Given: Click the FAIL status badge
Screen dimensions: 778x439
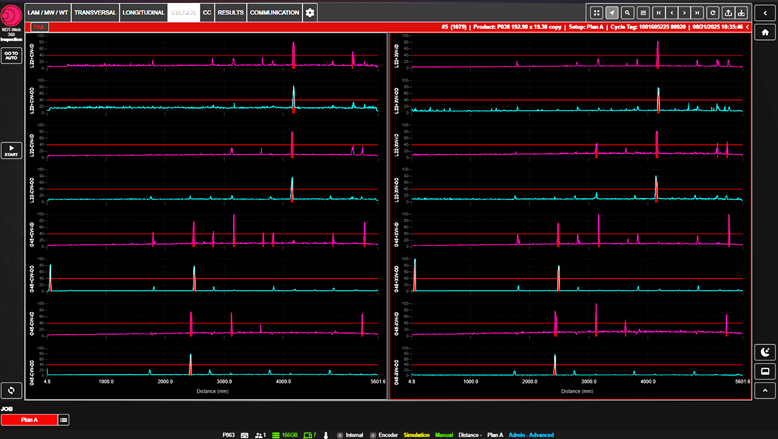Looking at the screenshot, I should [39, 27].
